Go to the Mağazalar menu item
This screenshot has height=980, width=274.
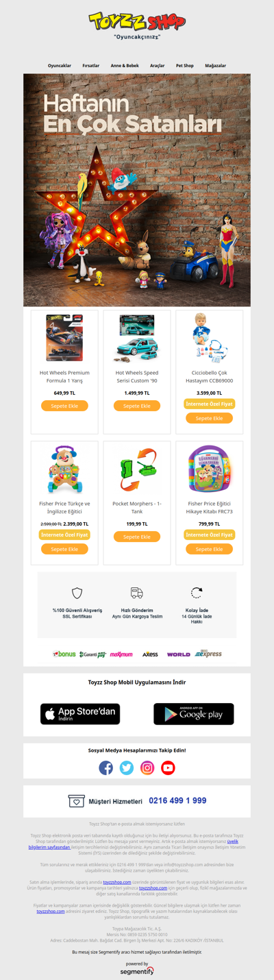click(x=215, y=66)
